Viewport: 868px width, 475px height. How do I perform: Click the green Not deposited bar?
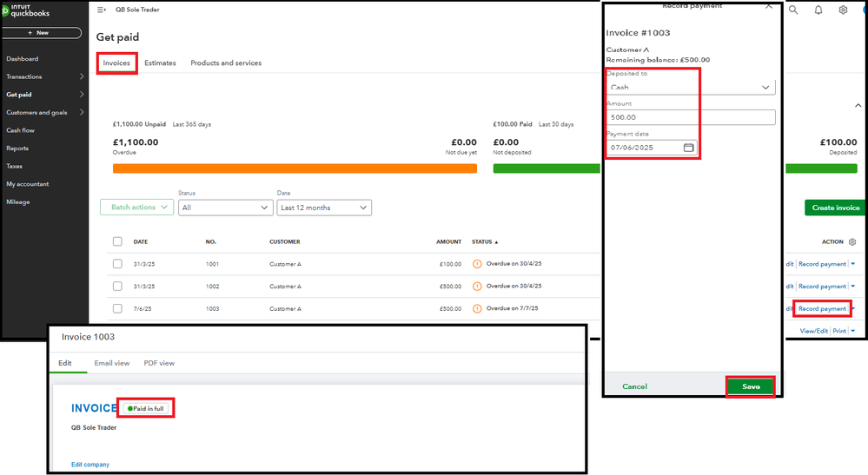[547, 168]
